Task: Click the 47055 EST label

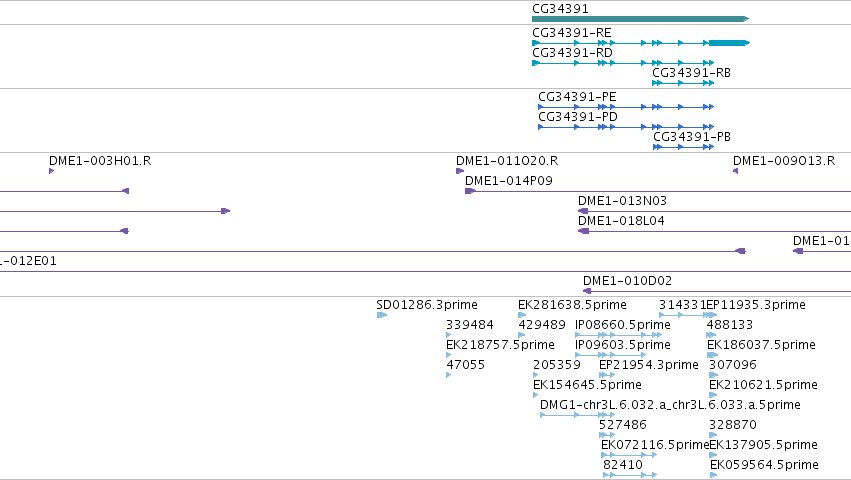Action: (x=466, y=365)
